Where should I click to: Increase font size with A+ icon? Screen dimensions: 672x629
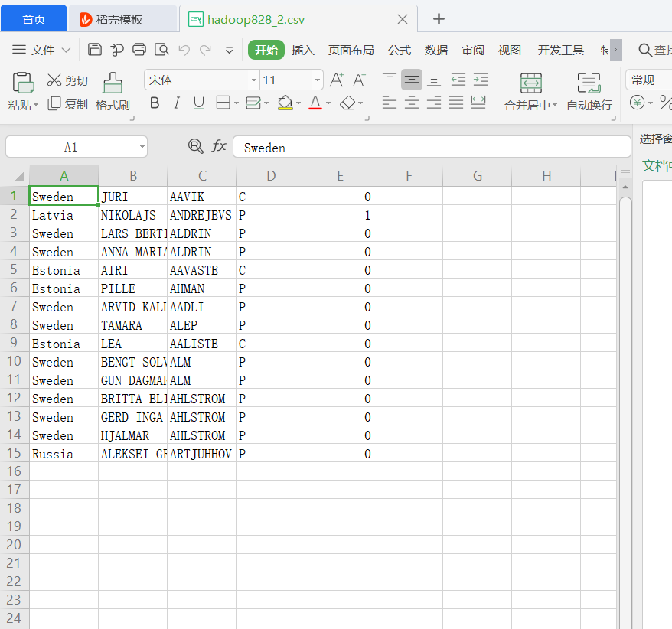(x=337, y=80)
